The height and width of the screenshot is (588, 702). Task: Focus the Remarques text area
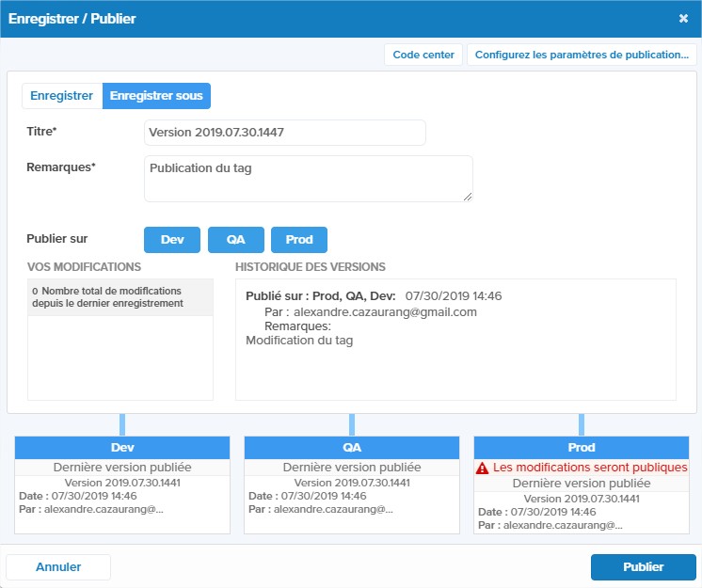tap(308, 178)
